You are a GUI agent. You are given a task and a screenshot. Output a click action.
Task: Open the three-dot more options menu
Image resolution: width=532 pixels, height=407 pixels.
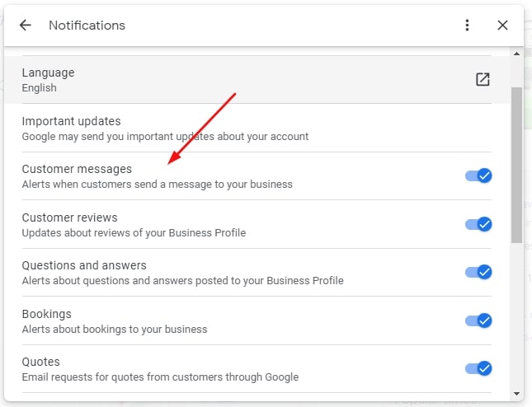click(467, 25)
